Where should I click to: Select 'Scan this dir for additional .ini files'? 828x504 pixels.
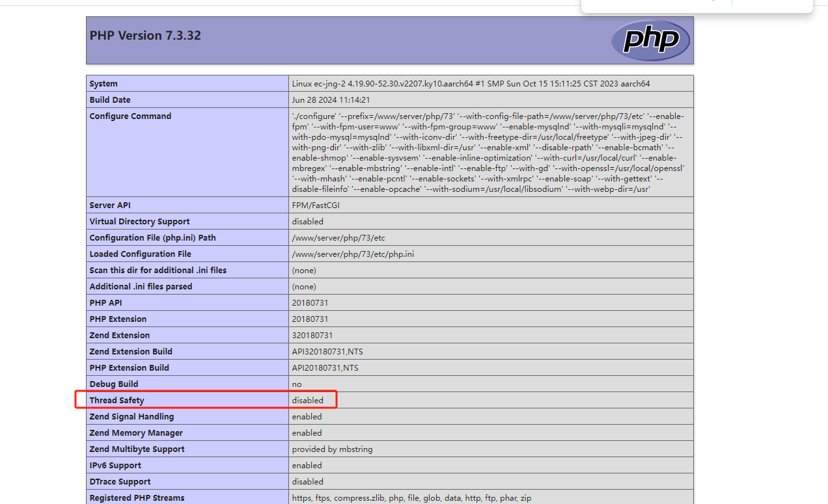tap(158, 271)
